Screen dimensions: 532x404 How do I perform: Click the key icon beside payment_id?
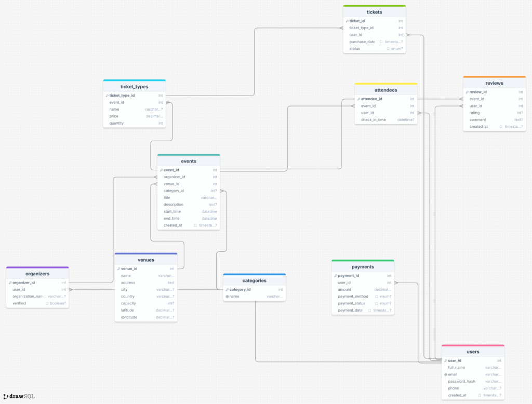tap(336, 276)
